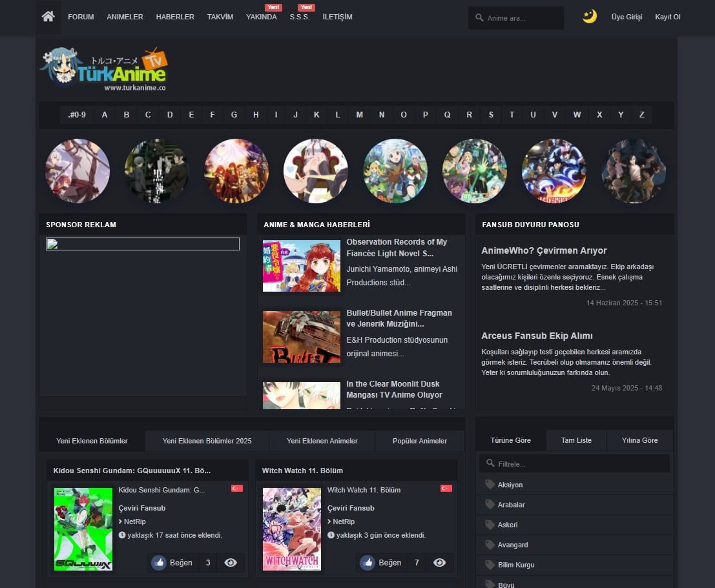Screen dimensions: 715x588
Task: Open the white-background armchair circular thumbnail
Action: (316, 171)
